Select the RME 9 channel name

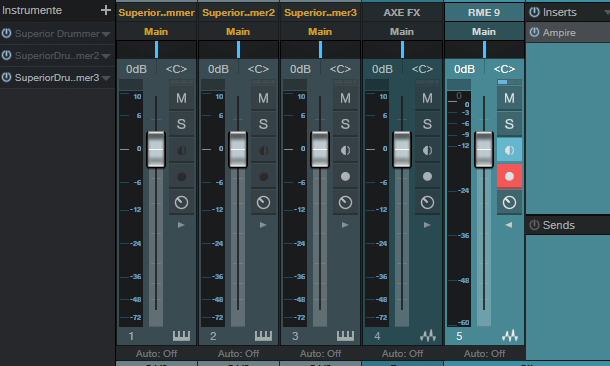click(484, 12)
